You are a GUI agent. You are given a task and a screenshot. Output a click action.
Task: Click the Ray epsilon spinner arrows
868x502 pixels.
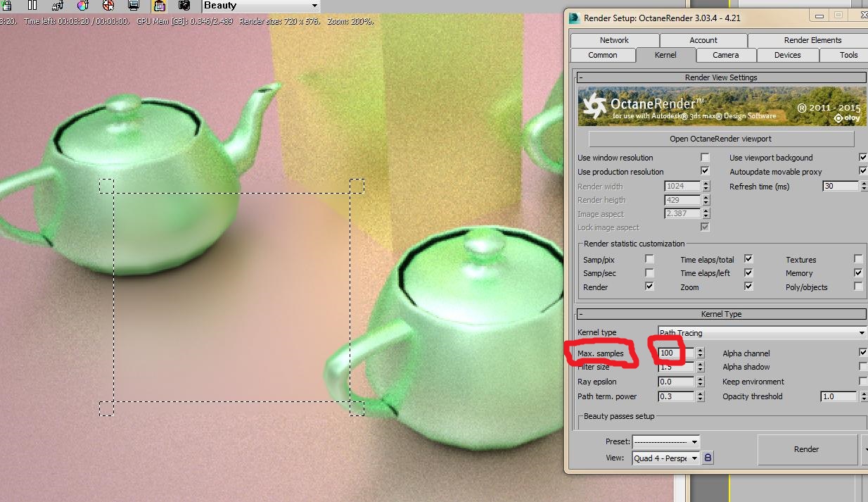click(699, 382)
